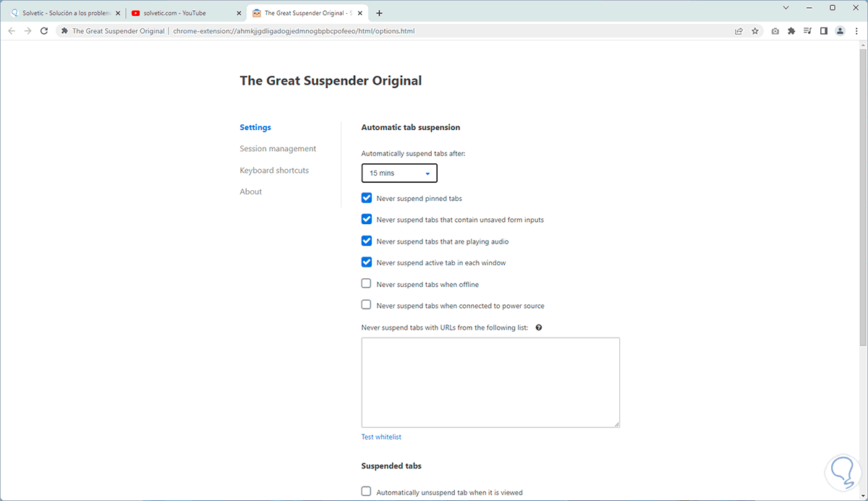Enable Never suspend when connected to power source
Viewport: 868px width, 501px height.
(x=367, y=305)
